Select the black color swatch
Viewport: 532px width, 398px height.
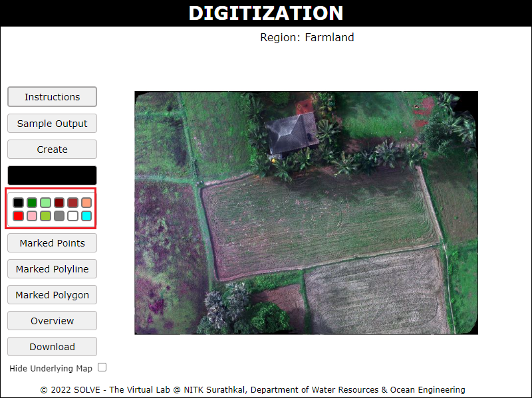click(x=18, y=203)
